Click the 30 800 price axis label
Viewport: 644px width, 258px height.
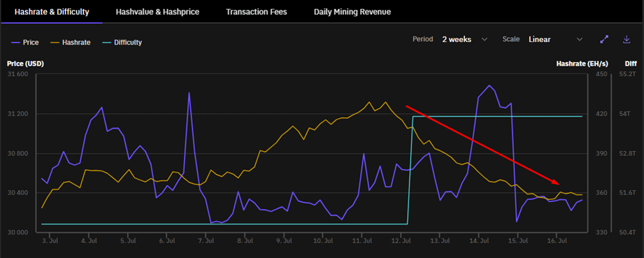pos(17,154)
